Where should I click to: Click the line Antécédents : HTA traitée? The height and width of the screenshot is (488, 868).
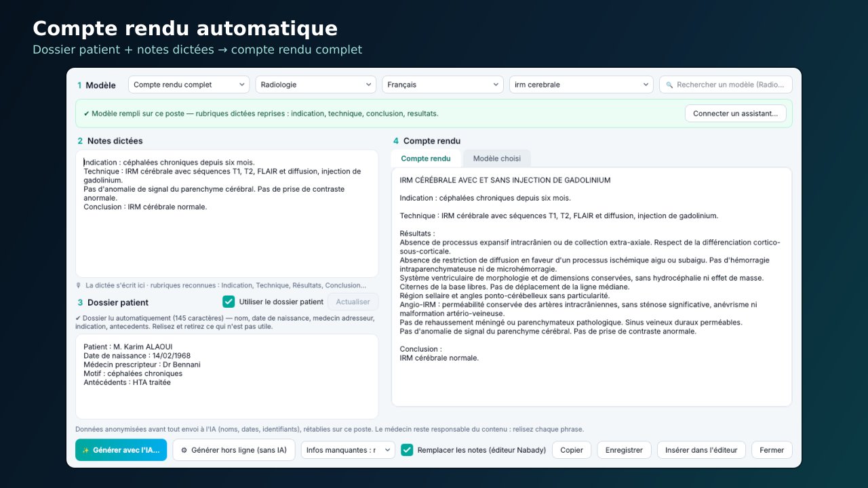pos(127,382)
